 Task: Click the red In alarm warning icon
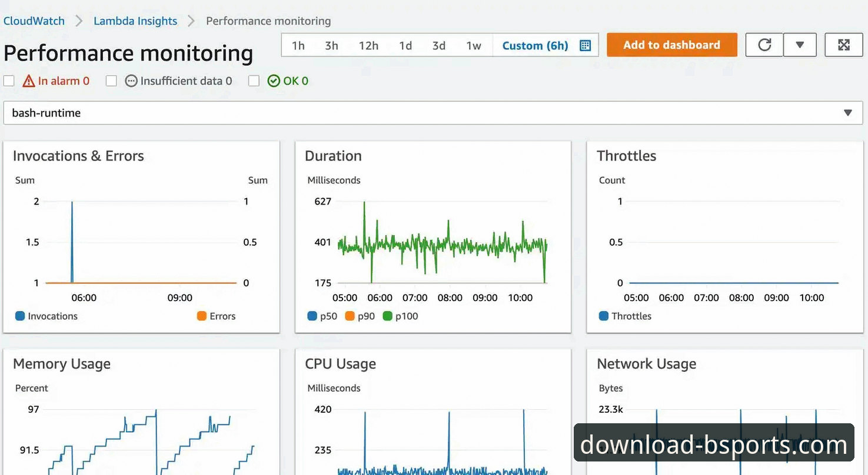point(29,81)
